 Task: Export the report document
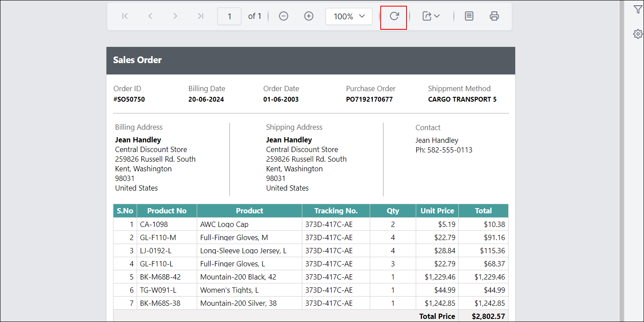click(426, 16)
